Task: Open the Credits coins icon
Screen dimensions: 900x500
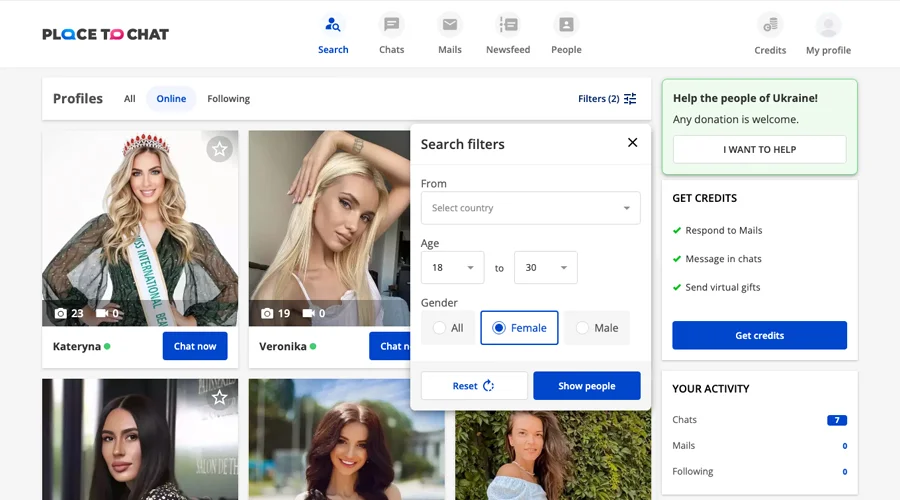Action: pos(770,25)
